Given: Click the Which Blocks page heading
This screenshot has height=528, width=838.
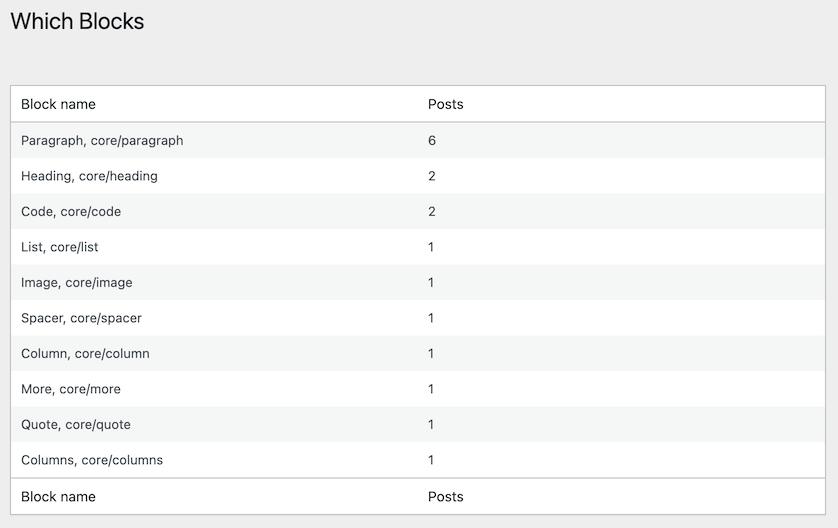Looking at the screenshot, I should [x=77, y=21].
